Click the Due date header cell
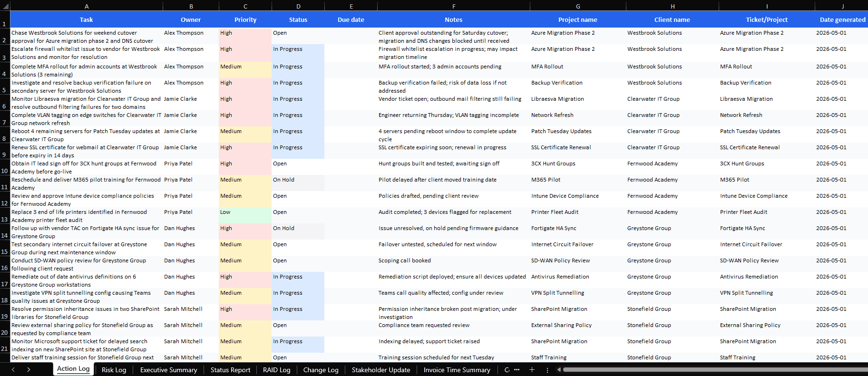868x376 pixels. pos(351,19)
